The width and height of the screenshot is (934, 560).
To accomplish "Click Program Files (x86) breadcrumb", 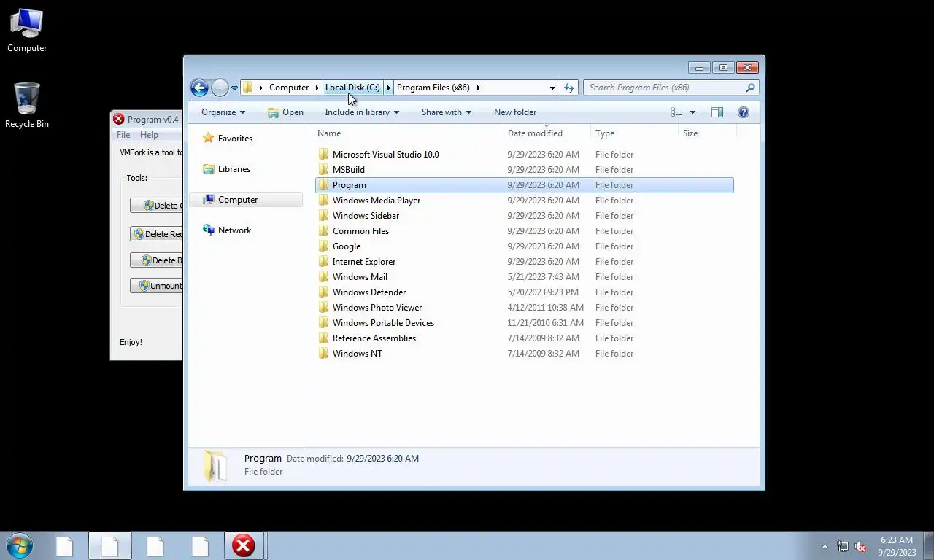I will 433,87.
